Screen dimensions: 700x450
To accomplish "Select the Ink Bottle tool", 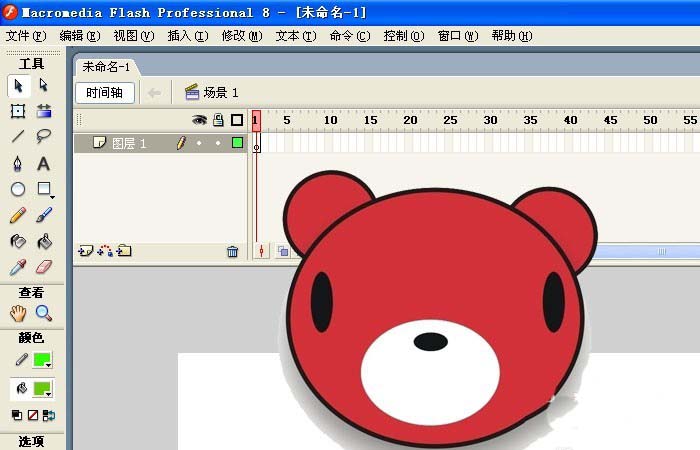I will click(18, 242).
